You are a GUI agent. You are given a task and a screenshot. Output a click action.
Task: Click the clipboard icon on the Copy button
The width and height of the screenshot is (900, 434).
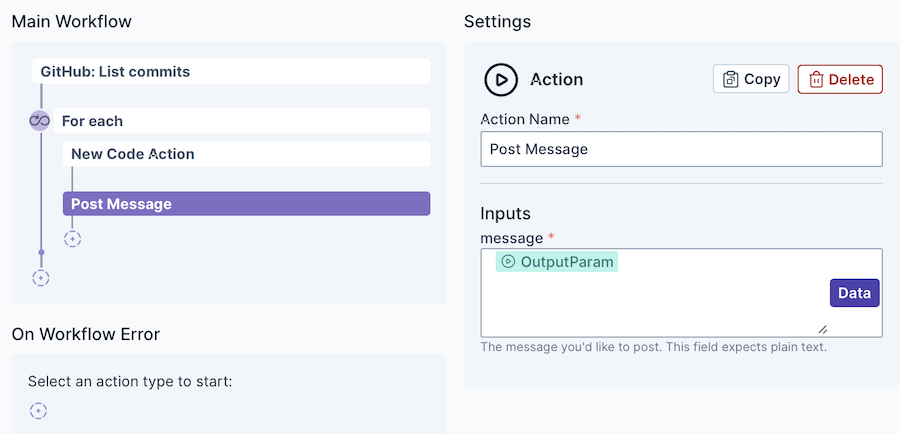click(x=731, y=79)
